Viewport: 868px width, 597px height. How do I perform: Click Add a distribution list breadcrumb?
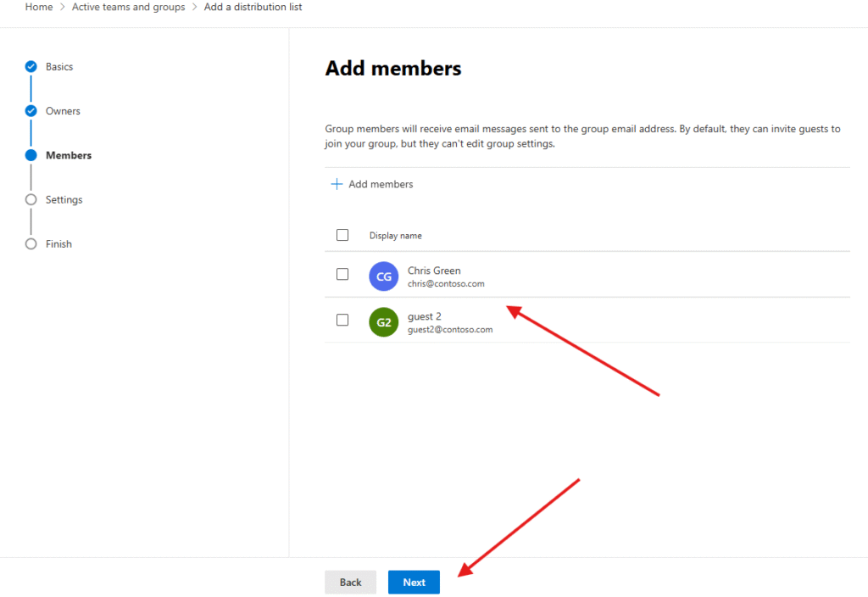pos(253,7)
